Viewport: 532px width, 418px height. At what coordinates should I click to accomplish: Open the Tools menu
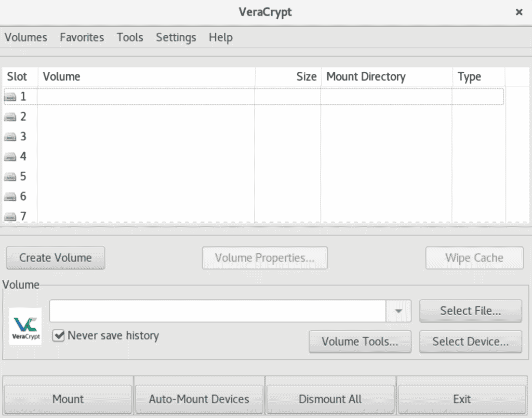coord(129,37)
